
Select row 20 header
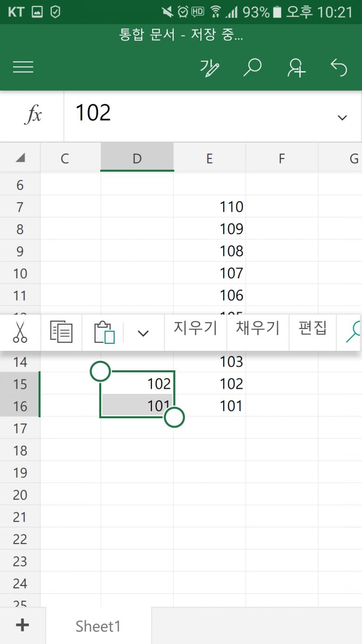click(20, 495)
